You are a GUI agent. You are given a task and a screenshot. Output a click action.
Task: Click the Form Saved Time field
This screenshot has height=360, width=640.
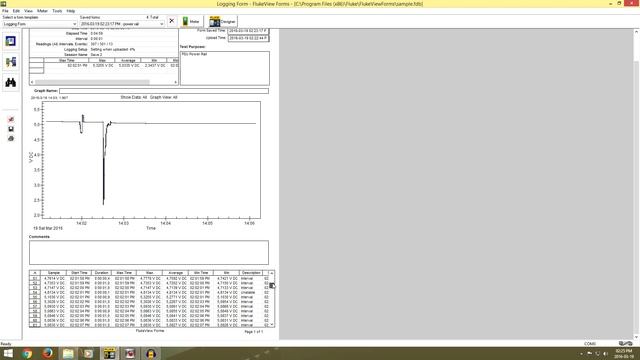pyautogui.click(x=248, y=31)
